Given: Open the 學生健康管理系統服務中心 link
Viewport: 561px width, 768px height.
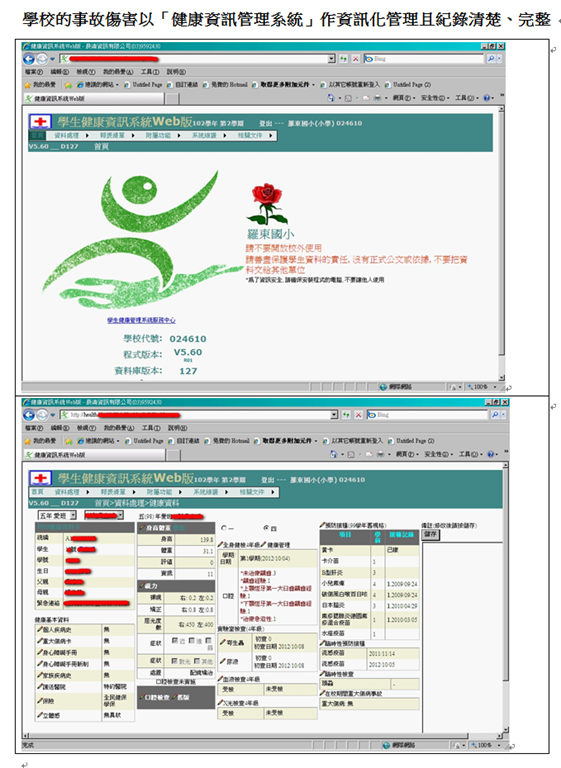Looking at the screenshot, I should coord(141,320).
